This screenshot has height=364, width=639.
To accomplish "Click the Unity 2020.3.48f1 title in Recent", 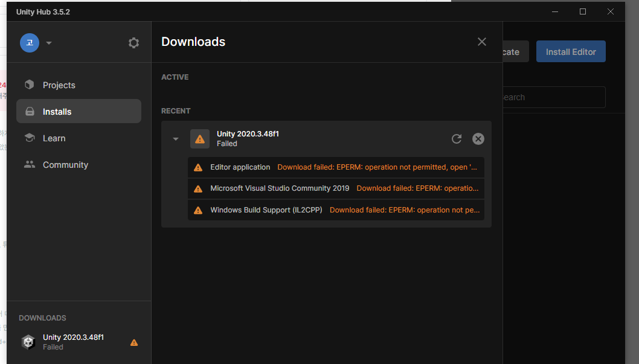I will pyautogui.click(x=248, y=134).
